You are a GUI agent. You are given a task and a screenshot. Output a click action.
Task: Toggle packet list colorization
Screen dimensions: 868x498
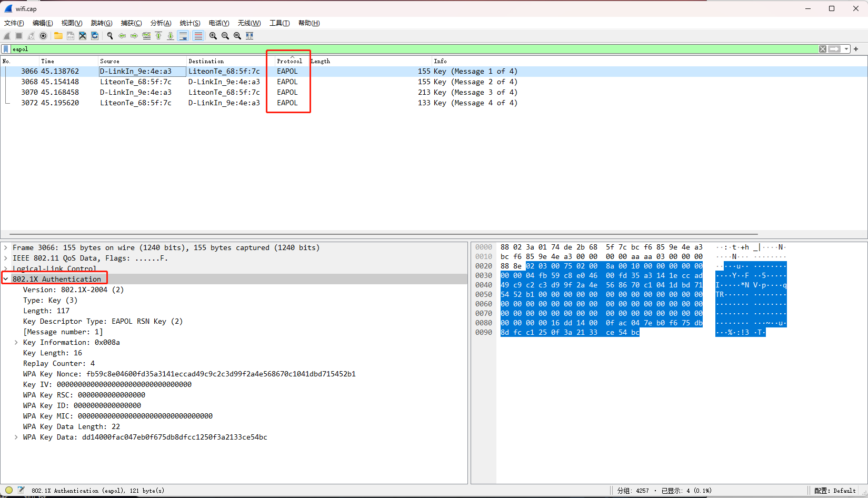198,36
